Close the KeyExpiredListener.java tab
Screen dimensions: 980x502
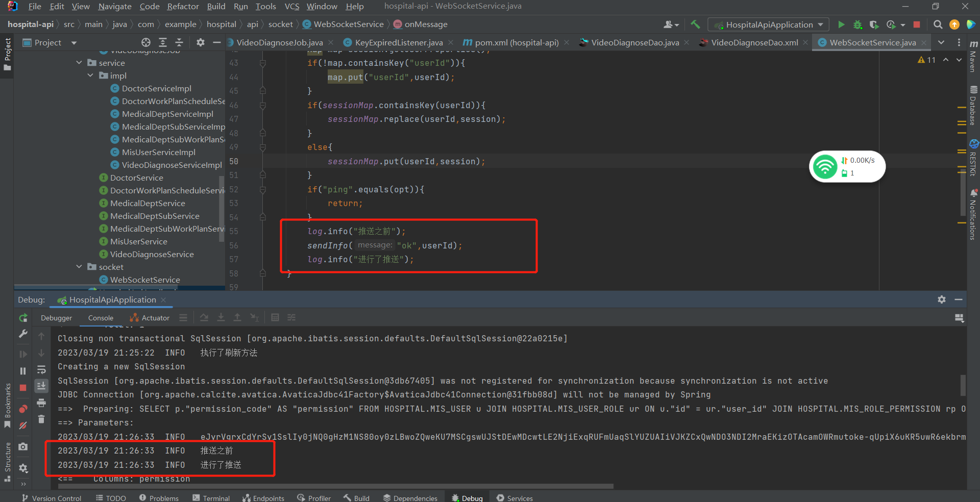(x=451, y=42)
